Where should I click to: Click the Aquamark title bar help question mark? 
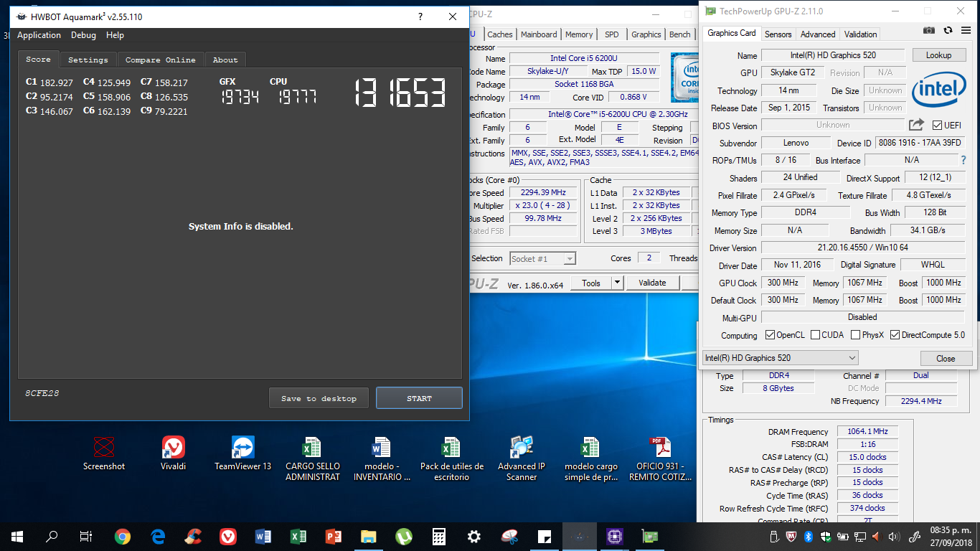420,17
